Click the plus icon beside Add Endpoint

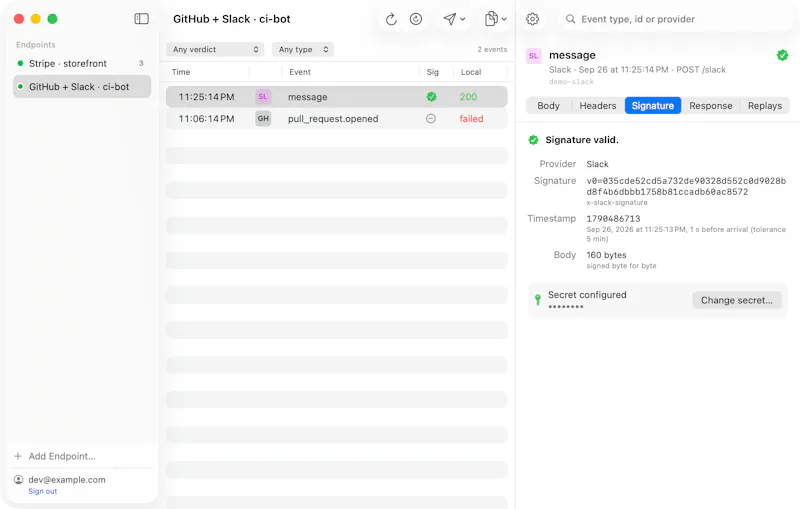click(x=18, y=456)
